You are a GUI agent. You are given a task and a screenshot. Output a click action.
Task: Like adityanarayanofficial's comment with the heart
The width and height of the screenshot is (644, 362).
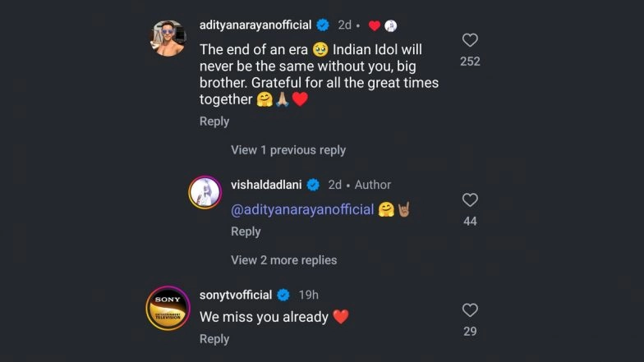pos(470,40)
